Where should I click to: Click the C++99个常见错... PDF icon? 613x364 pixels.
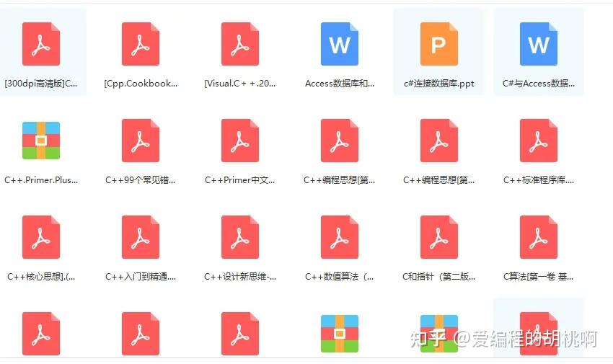[141, 141]
